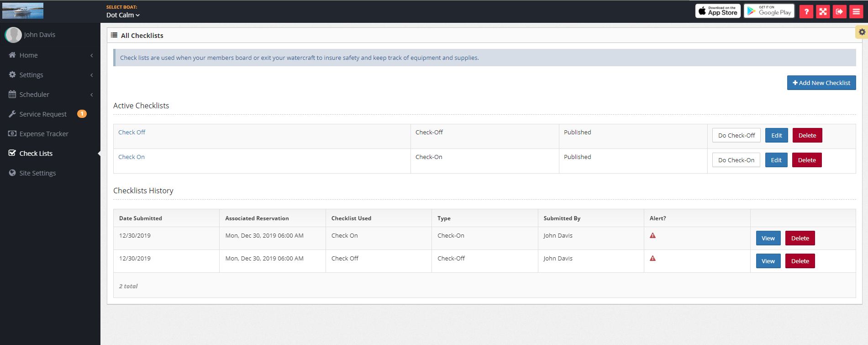Open Site Settings in the sidebar
Screen dimensions: 868x345
coord(37,173)
